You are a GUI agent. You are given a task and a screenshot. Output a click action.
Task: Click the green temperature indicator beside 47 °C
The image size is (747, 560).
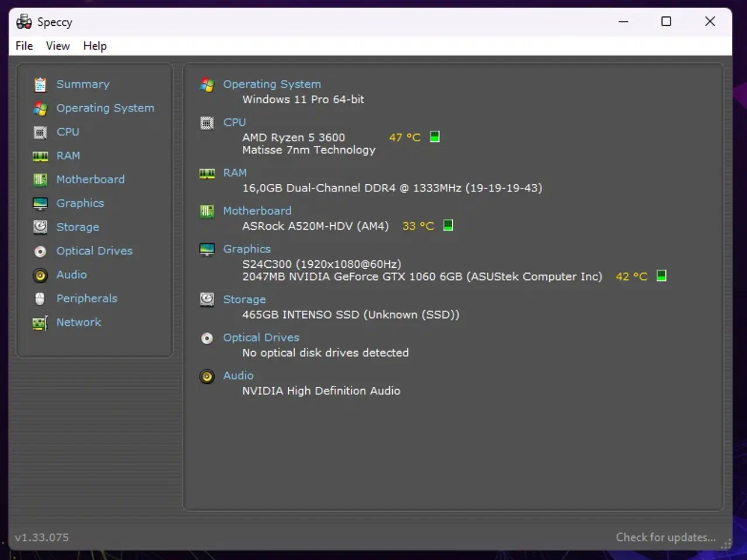click(434, 136)
